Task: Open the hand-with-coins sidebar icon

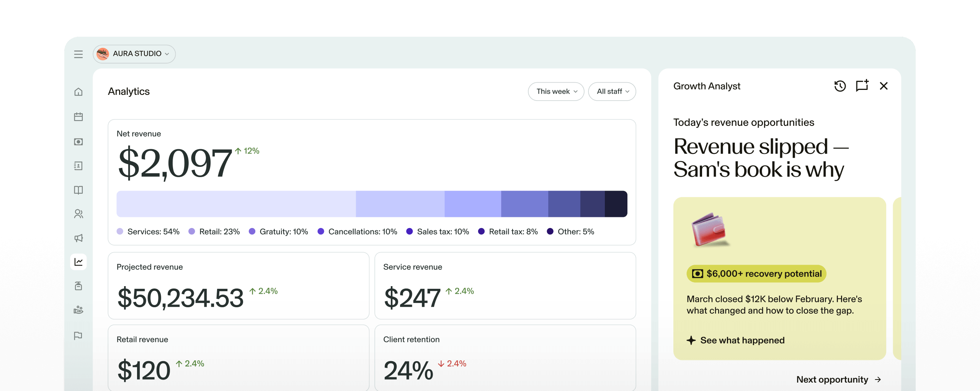Action: 78,310
